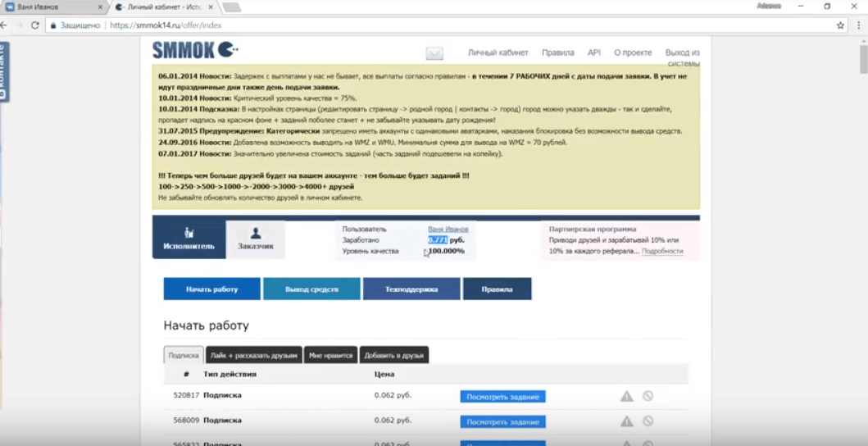Click earned amount 0.771 руб.
This screenshot has width=868, height=446.
tap(446, 240)
